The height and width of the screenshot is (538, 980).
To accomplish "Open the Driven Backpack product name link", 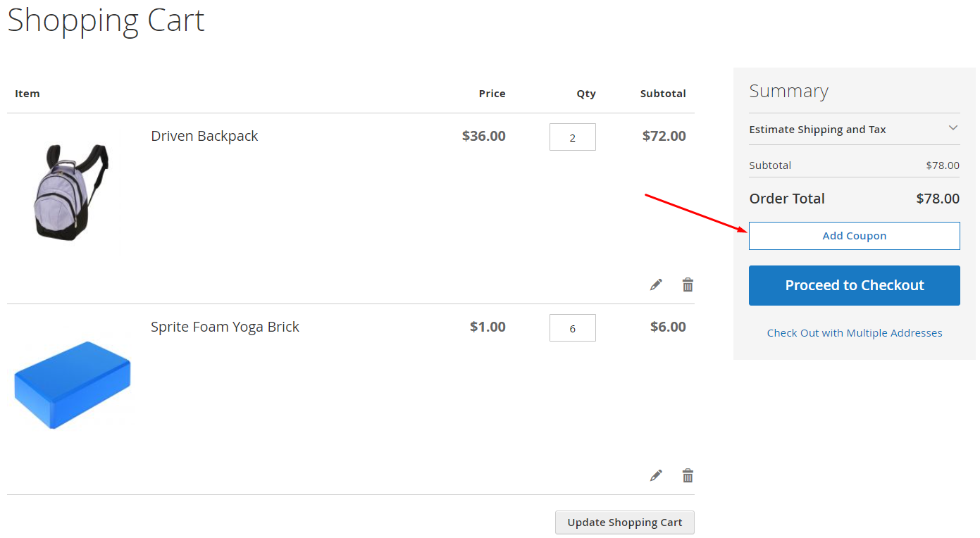I will (x=204, y=136).
